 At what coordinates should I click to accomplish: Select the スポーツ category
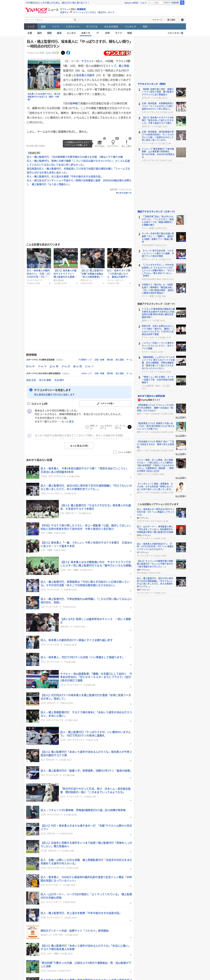pos(85,33)
